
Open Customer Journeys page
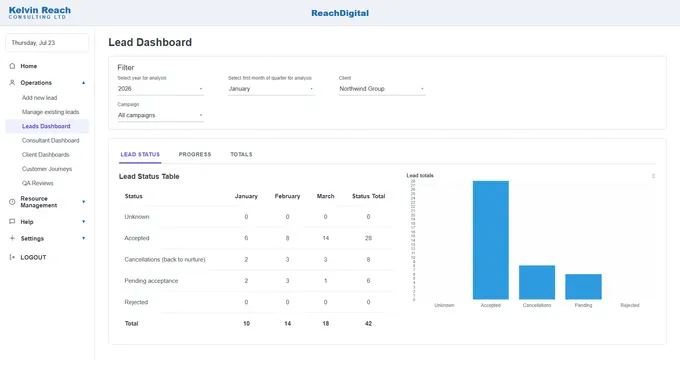coord(47,169)
